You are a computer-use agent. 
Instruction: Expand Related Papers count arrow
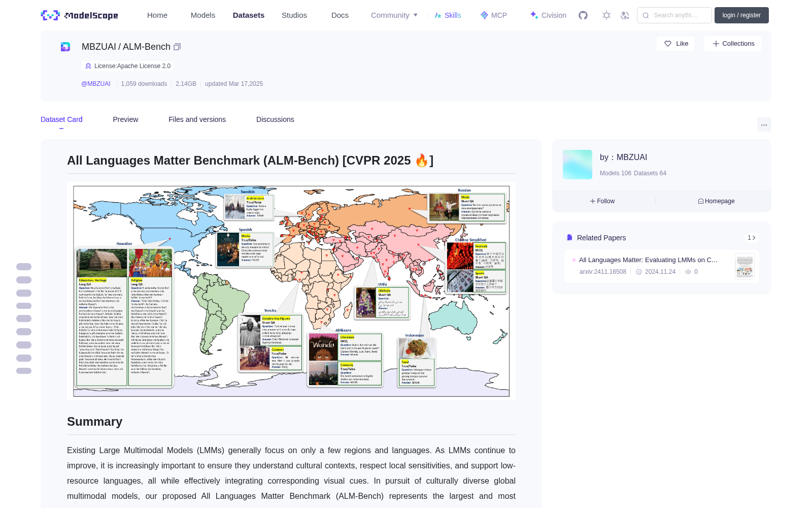[752, 238]
